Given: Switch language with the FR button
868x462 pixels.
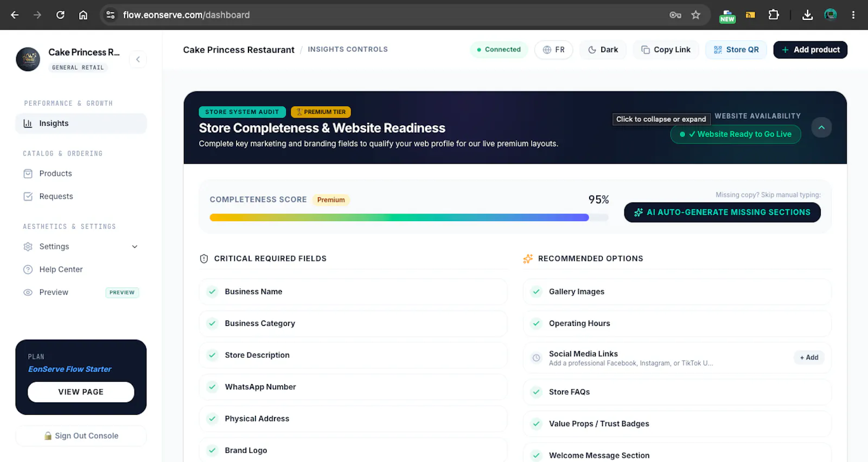Looking at the screenshot, I should point(554,50).
